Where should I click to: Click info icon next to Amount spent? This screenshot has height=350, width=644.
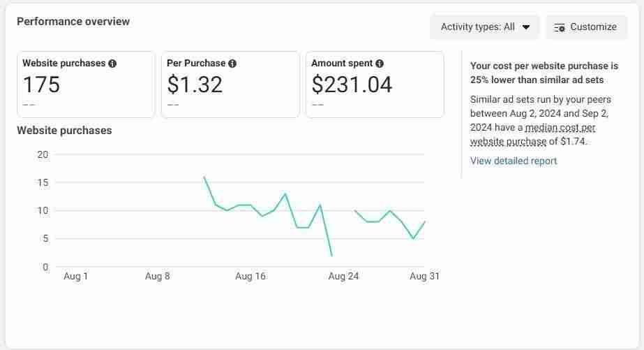point(380,64)
